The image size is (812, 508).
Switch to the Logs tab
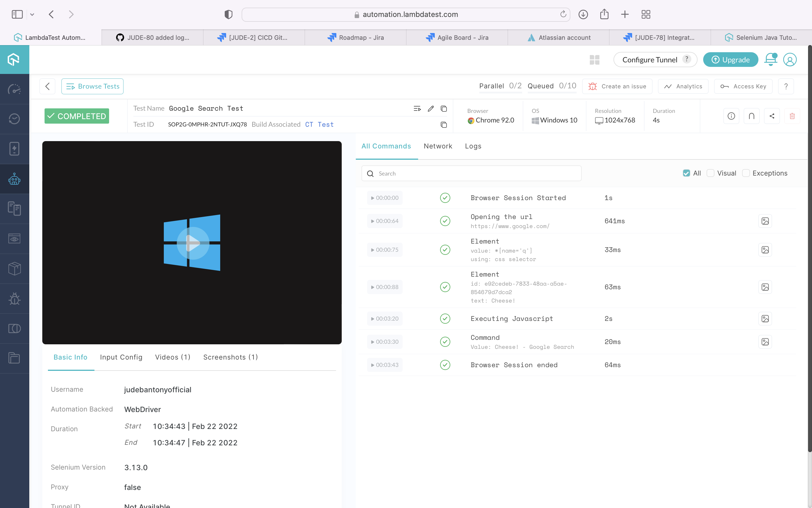point(473,146)
